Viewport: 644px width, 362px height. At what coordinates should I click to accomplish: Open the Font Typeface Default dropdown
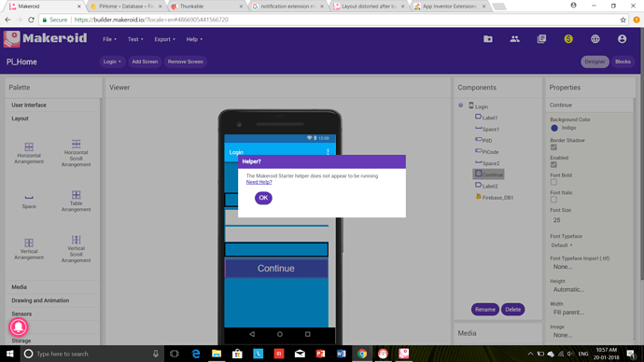(x=562, y=245)
